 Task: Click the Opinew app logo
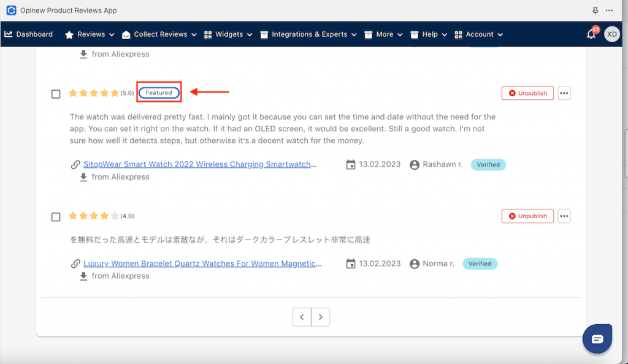click(11, 10)
